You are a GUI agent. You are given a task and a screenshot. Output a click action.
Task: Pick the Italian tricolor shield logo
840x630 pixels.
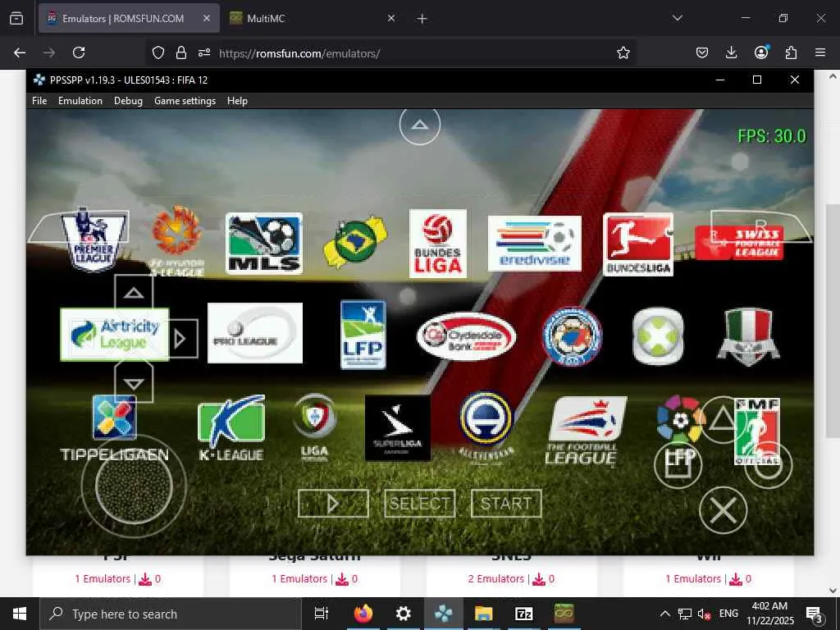coord(748,336)
